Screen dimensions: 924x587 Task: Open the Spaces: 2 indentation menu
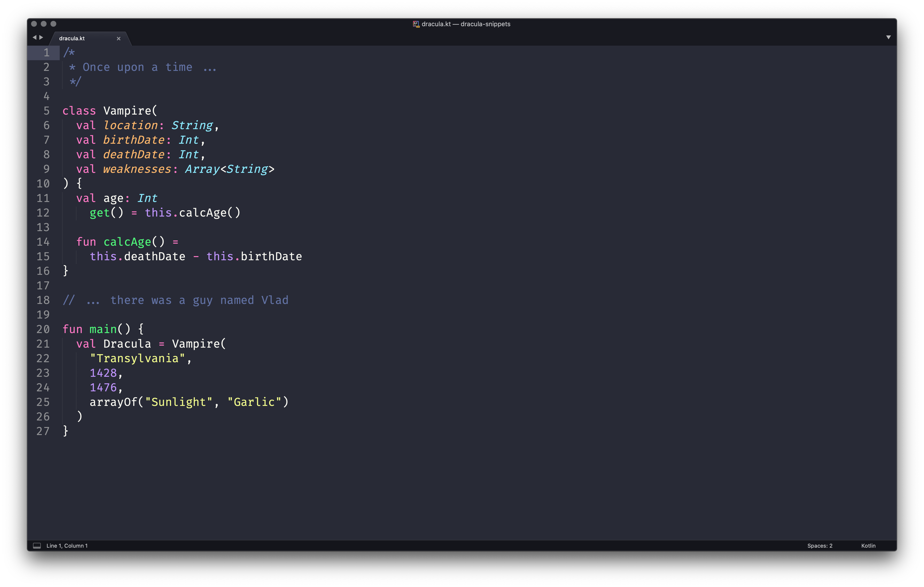point(820,545)
